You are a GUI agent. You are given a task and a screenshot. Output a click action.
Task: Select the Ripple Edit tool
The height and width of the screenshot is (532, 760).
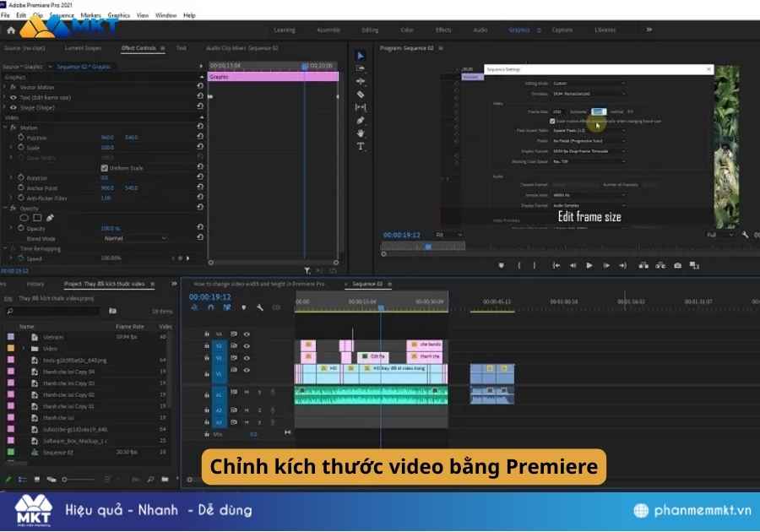360,81
